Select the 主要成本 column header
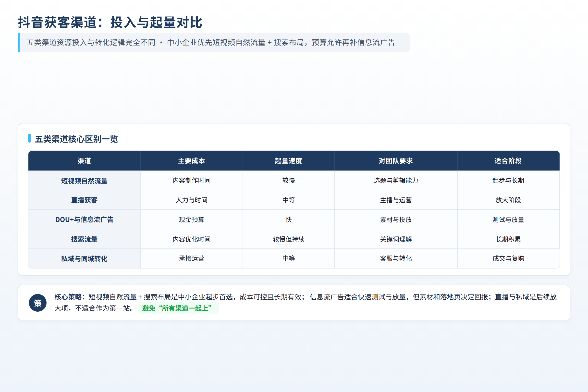The width and height of the screenshot is (588, 392). [x=192, y=161]
